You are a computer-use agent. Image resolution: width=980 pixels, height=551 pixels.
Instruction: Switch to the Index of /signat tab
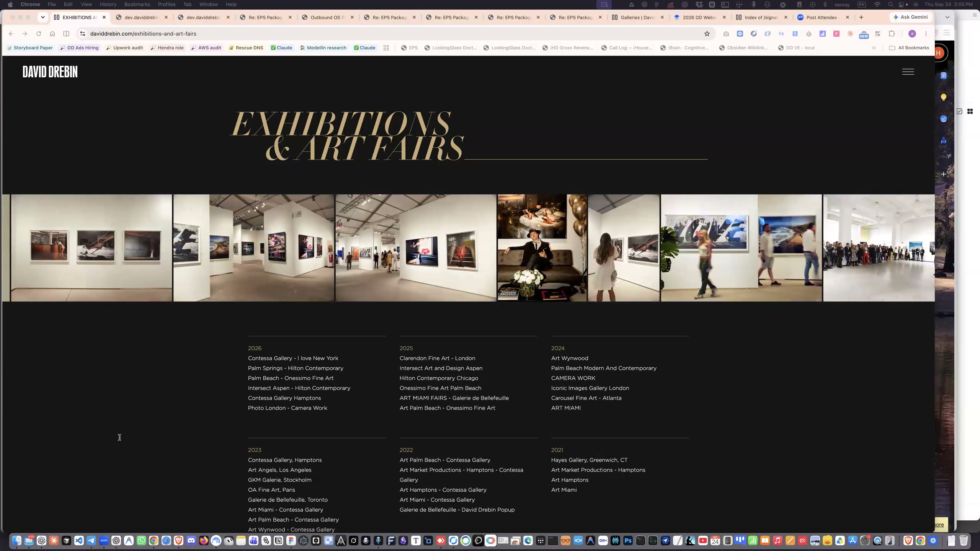point(761,17)
